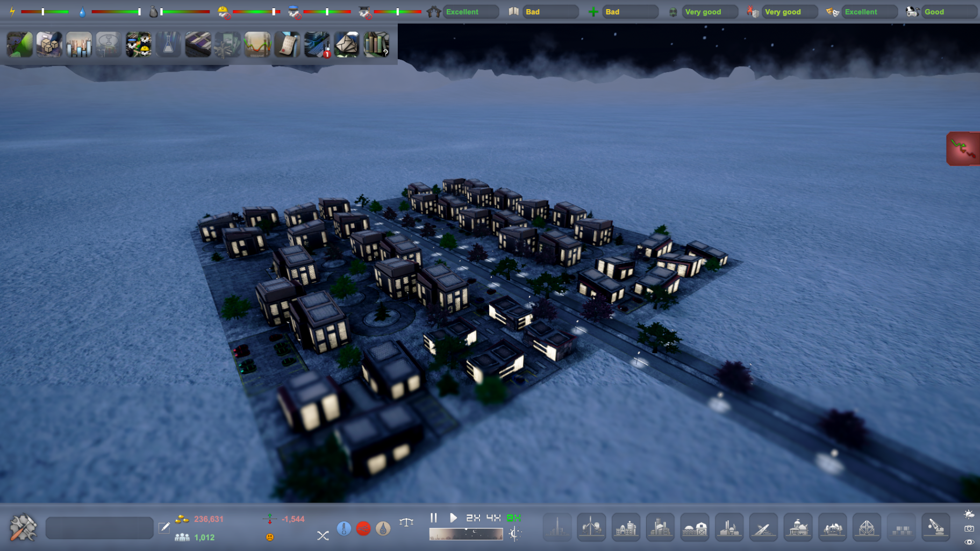Open the workforce and jobs panel
This screenshot has height=551, width=980.
pyautogui.click(x=139, y=44)
